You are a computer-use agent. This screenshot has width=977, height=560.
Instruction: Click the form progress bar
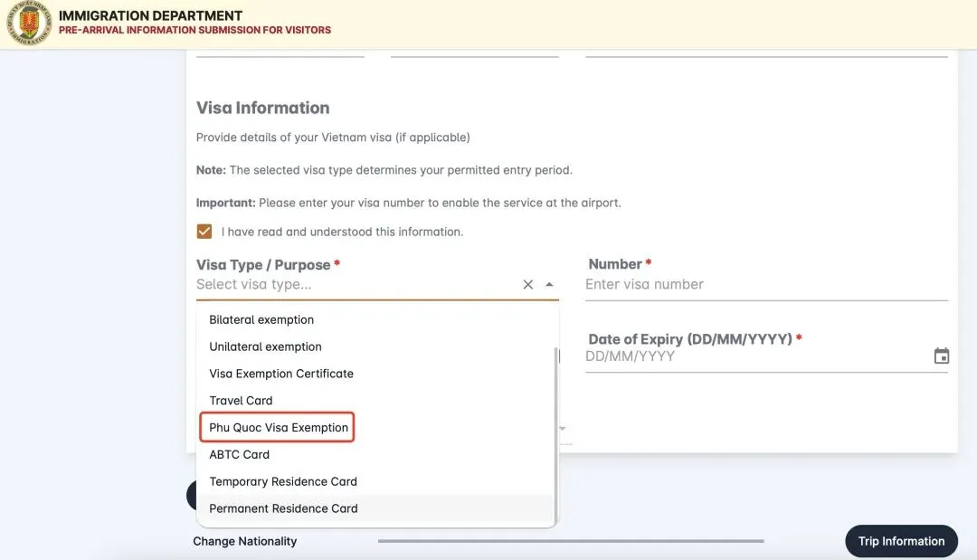tap(571, 541)
